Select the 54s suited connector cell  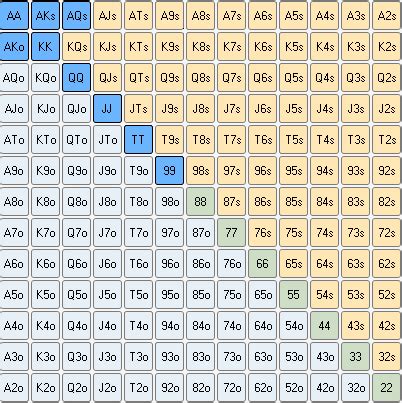324,294
